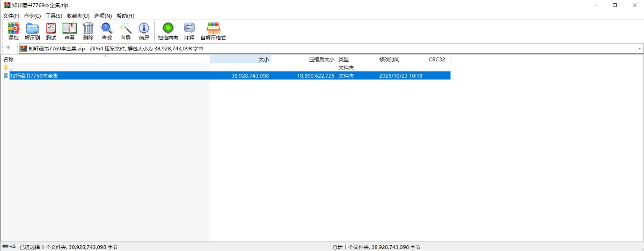The width and height of the screenshot is (644, 251).
Task: Open the Favorites (收藏夹) menu
Action: tap(78, 16)
